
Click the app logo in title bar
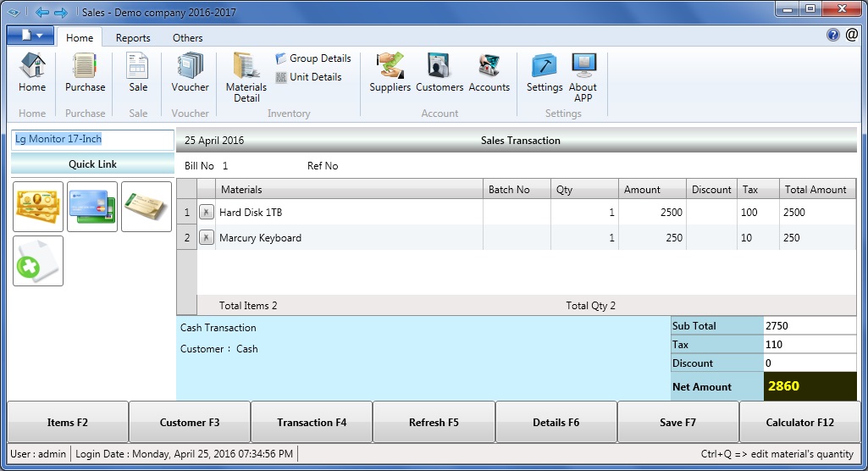pos(14,12)
